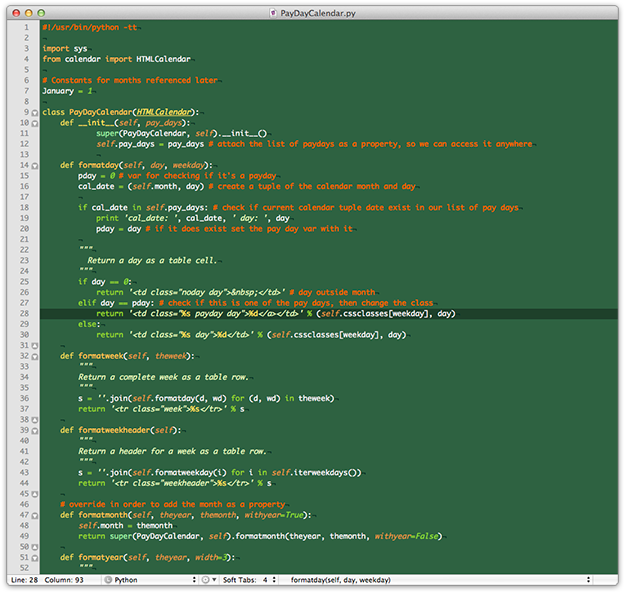
Task: Click docstring 'Return a complete week as a table row.'
Action: point(163,377)
